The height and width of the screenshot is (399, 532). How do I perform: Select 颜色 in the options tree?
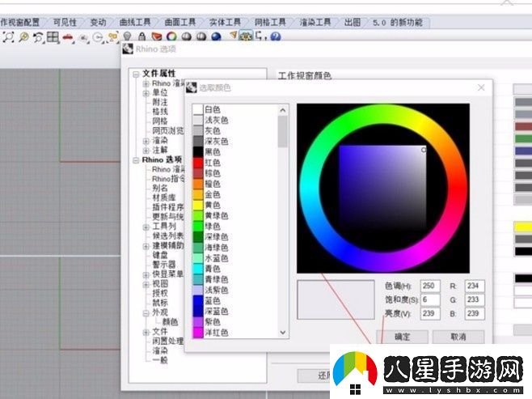click(170, 322)
